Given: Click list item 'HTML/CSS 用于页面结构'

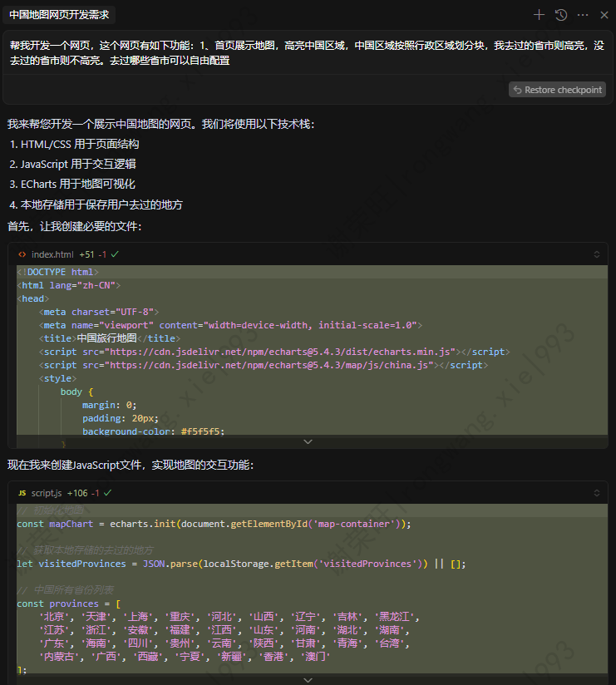Looking at the screenshot, I should point(80,144).
